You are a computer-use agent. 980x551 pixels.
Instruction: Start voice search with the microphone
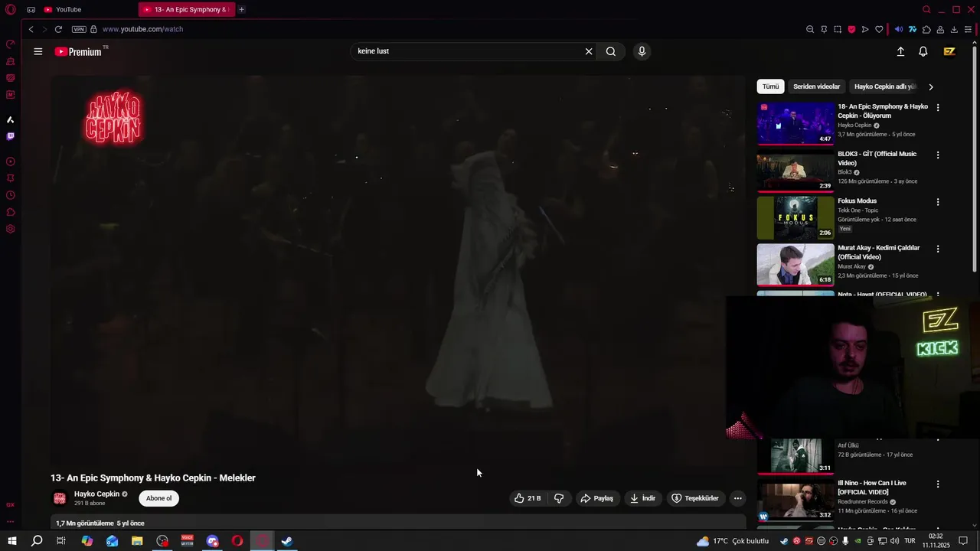642,51
